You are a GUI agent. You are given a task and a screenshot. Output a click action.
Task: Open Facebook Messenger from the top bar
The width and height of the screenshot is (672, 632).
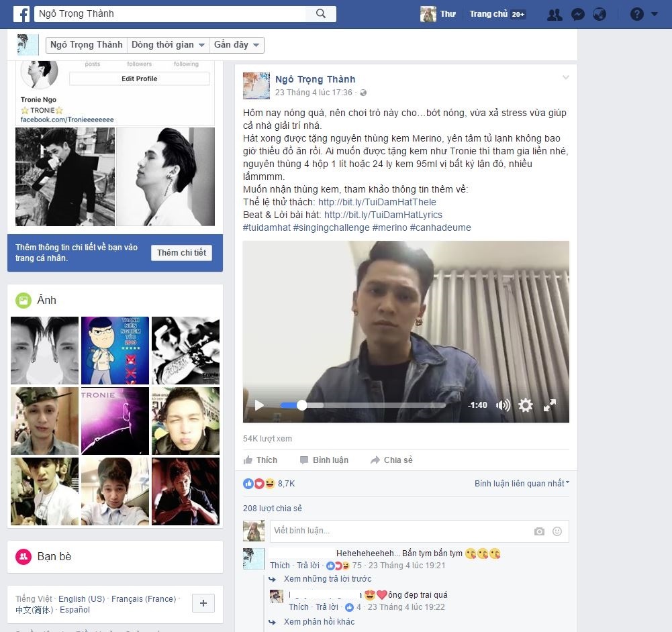click(577, 13)
